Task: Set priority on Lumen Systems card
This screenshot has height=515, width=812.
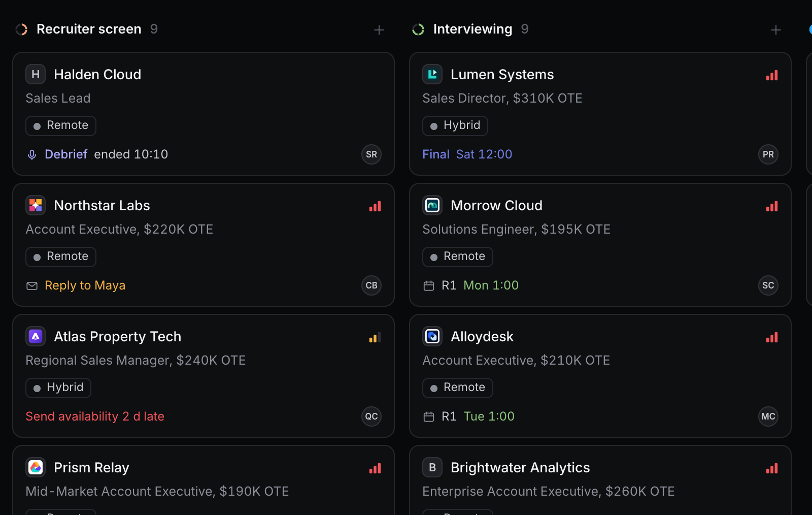Action: coord(772,75)
